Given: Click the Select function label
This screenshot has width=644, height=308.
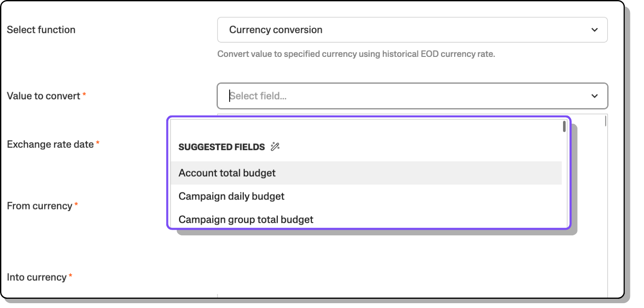Looking at the screenshot, I should [41, 30].
